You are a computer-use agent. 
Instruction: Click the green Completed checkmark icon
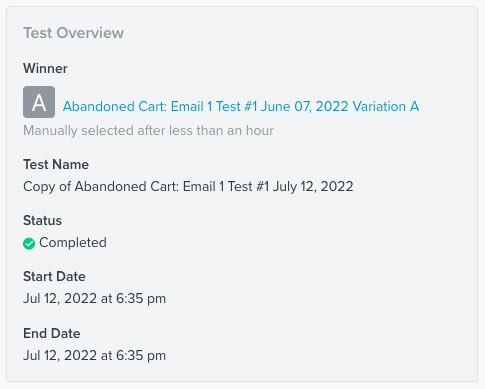[29, 244]
